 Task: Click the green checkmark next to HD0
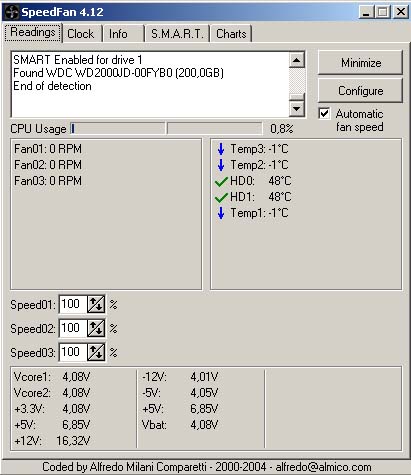[x=221, y=182]
